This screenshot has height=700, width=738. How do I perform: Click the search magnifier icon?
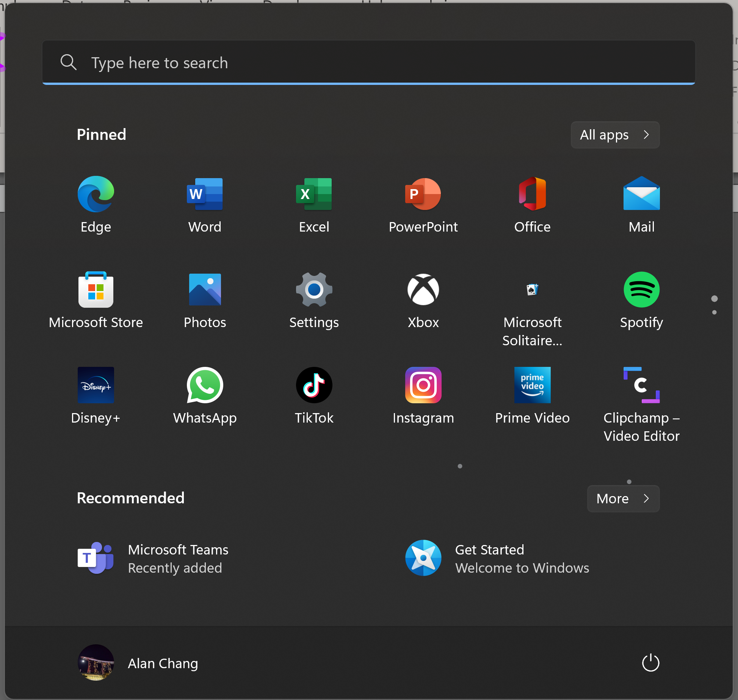(69, 62)
